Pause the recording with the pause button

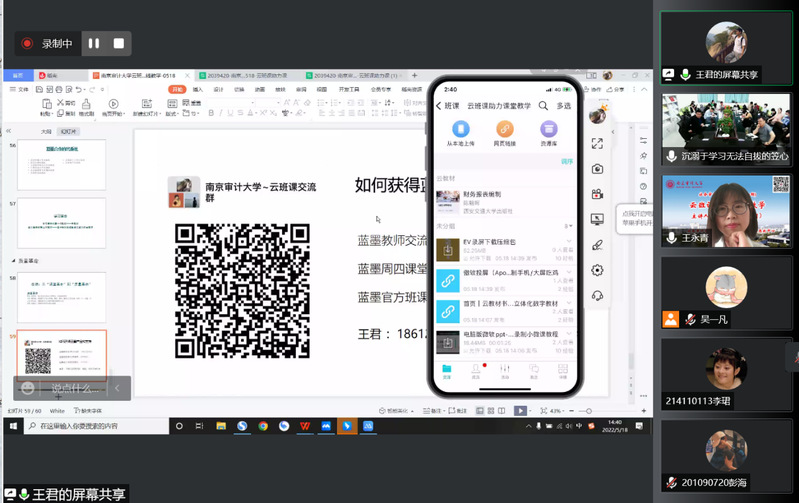coord(94,44)
